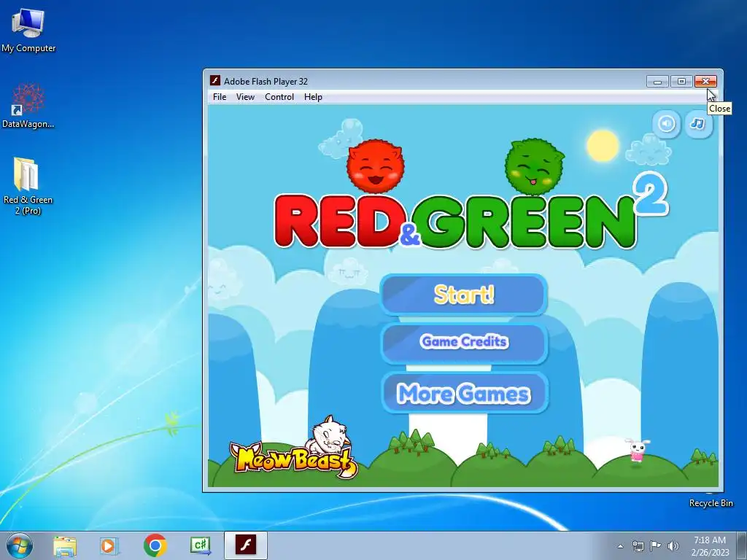Open the File menu

(219, 97)
